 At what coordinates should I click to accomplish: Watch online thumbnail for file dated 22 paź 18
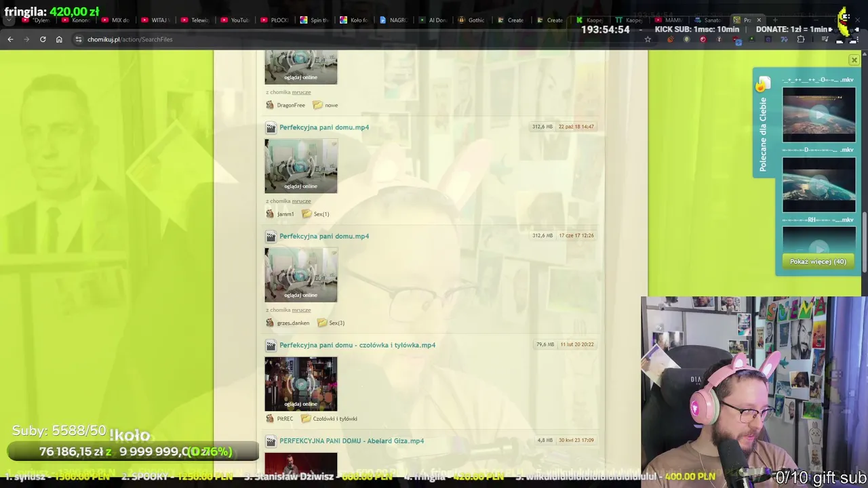coord(301,166)
